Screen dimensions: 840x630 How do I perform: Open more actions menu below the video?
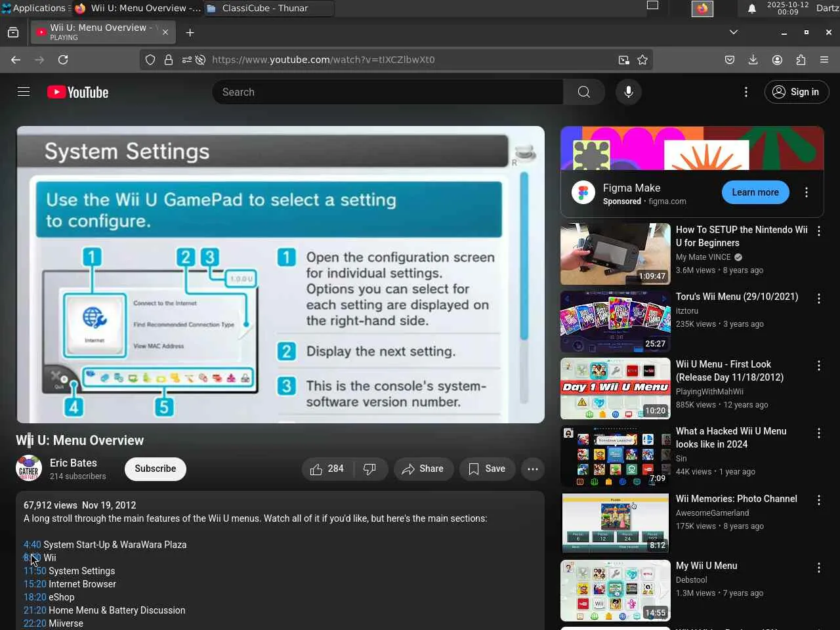[x=533, y=469]
